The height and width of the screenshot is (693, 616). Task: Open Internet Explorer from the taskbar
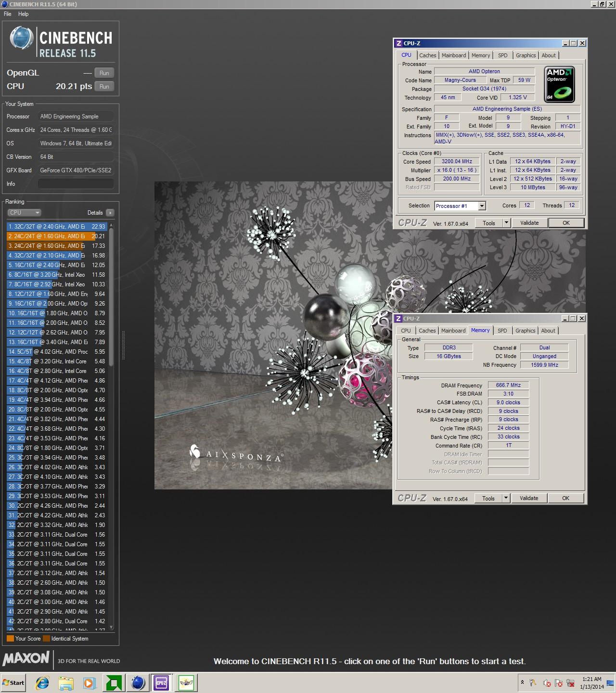[42, 682]
